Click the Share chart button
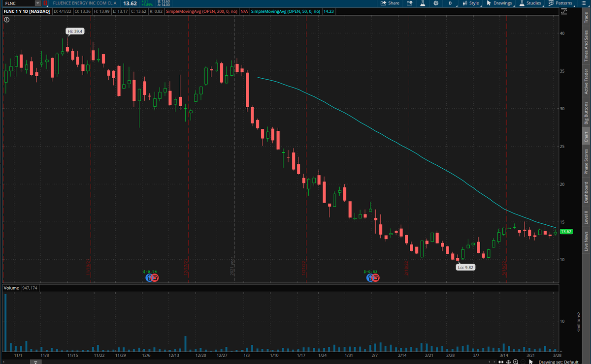The height and width of the screenshot is (364, 591). tap(390, 3)
